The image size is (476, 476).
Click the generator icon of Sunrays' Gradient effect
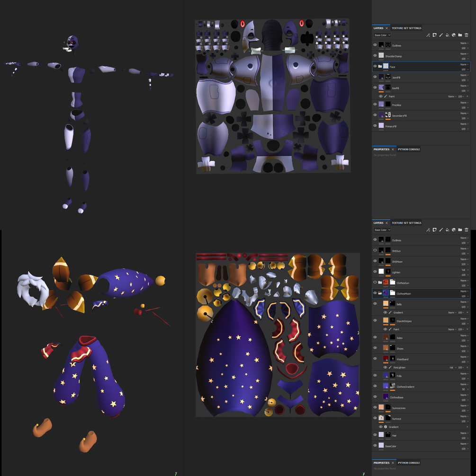tap(386, 427)
